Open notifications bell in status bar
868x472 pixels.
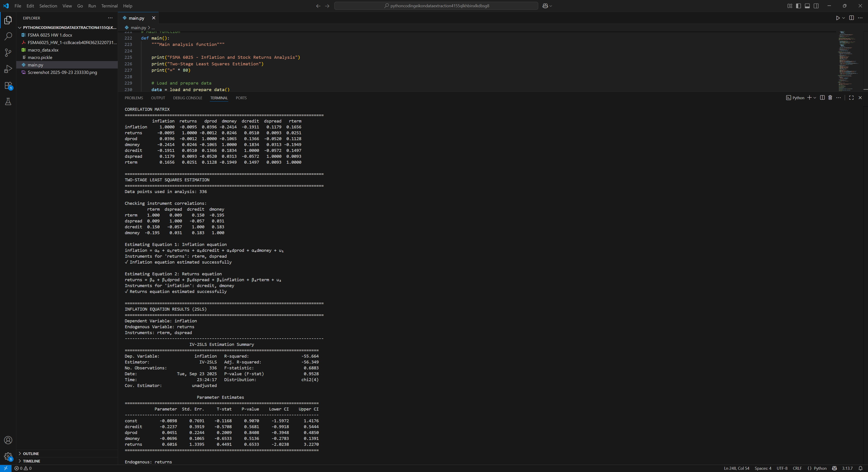point(860,468)
